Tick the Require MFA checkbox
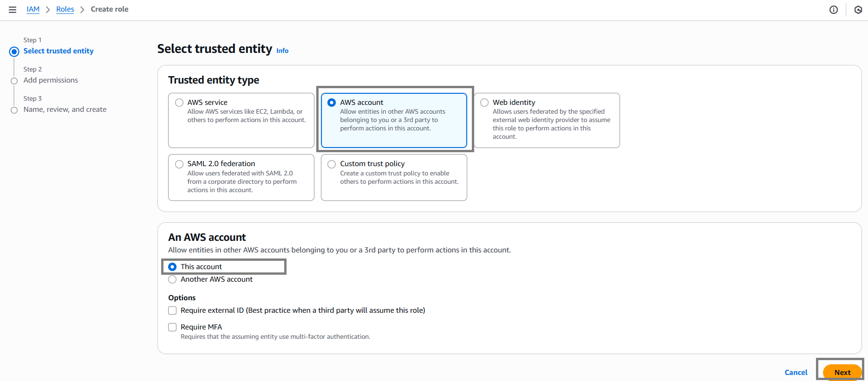This screenshot has height=381, width=868. (172, 327)
